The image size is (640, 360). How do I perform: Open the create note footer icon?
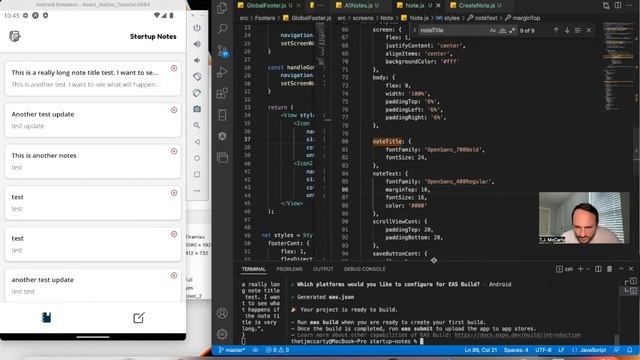(x=139, y=318)
